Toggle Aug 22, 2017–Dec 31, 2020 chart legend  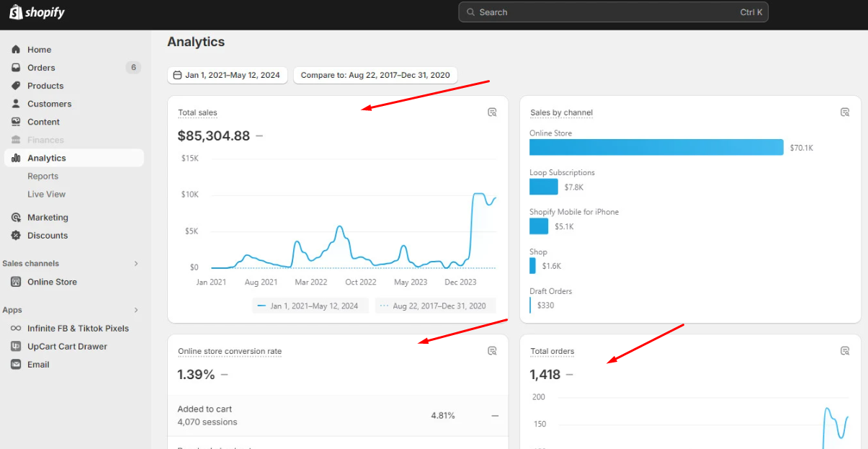435,306
